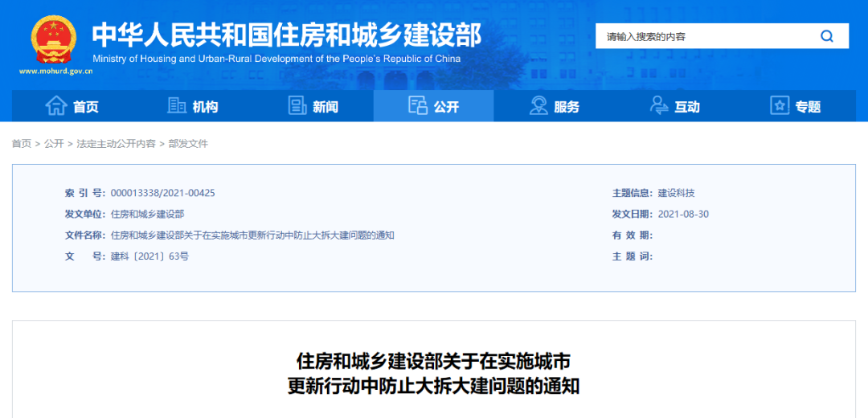Open 部发文件 breadcrumb link
This screenshot has height=418, width=868.
[x=188, y=144]
